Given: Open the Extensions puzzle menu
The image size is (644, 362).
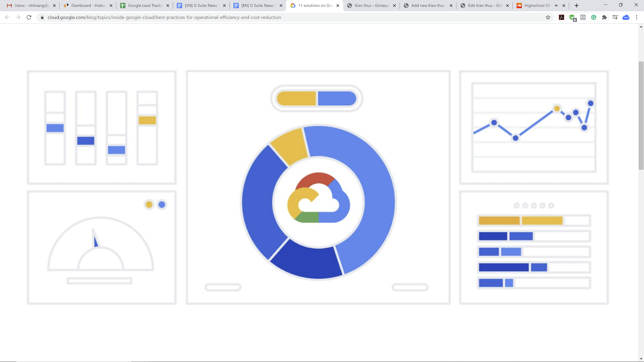Looking at the screenshot, I should pos(604,17).
